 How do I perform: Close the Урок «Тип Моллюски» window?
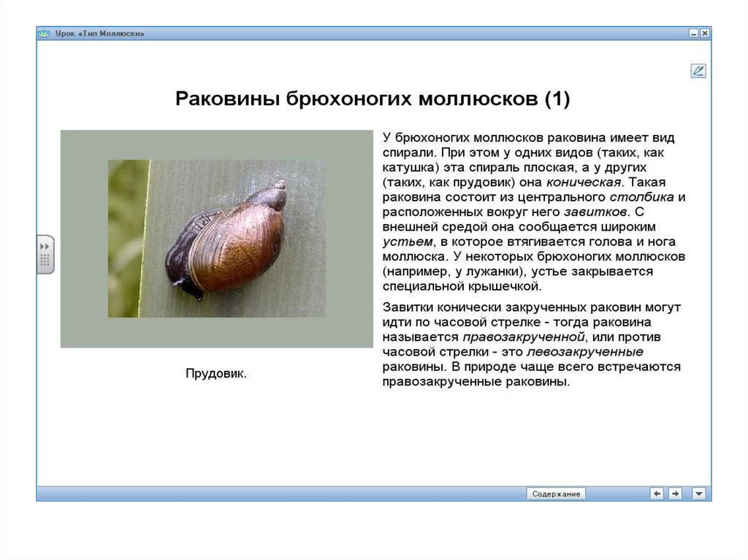pyautogui.click(x=704, y=34)
